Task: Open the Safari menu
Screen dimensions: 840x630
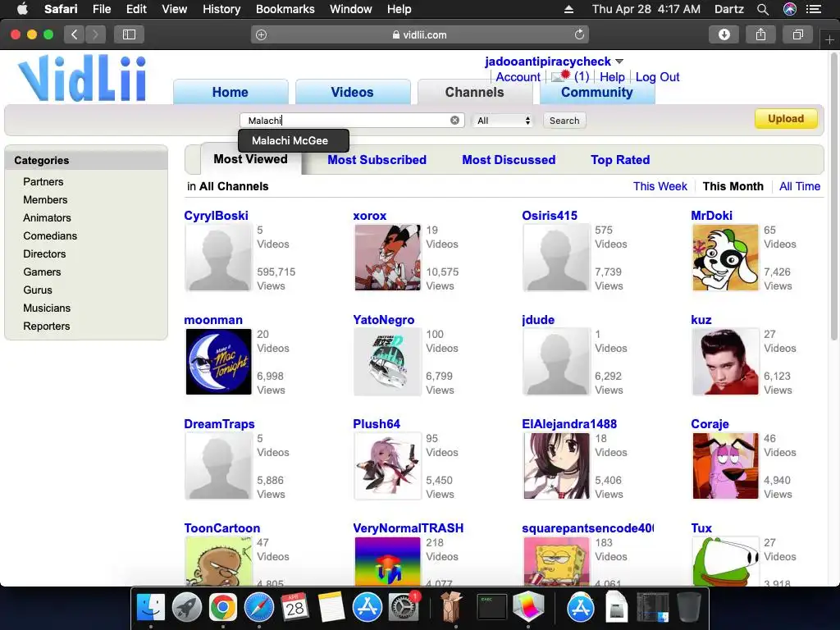Action: (61, 9)
